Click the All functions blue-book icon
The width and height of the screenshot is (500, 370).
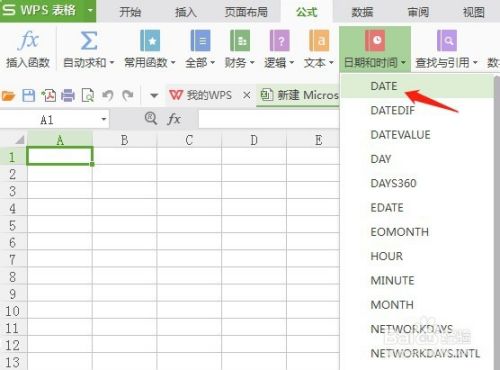click(200, 40)
